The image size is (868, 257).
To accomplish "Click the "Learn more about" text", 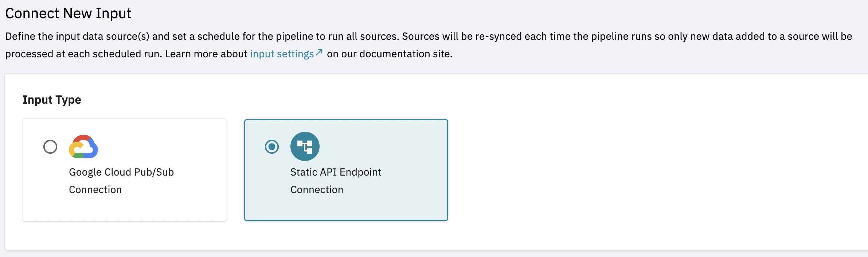I will pyautogui.click(x=206, y=54).
